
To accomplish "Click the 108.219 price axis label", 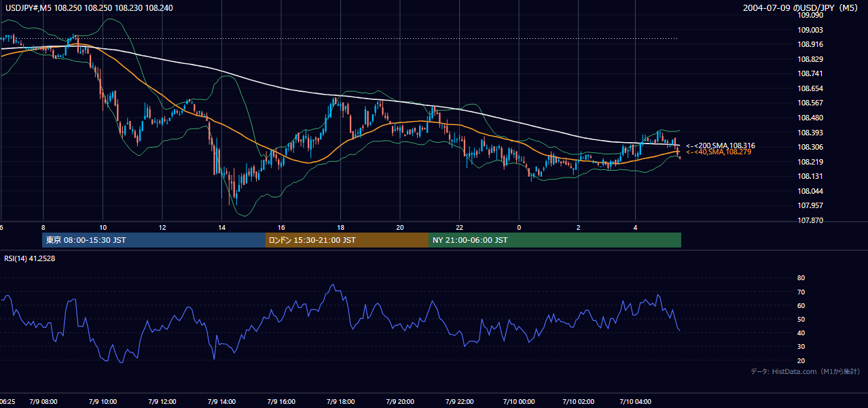I will pos(810,162).
